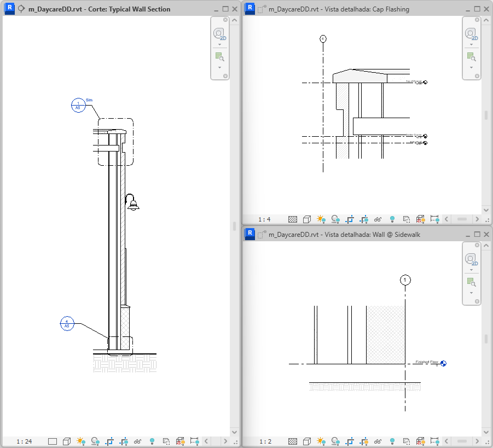Open the 1 : 2 view scale list

(265, 441)
